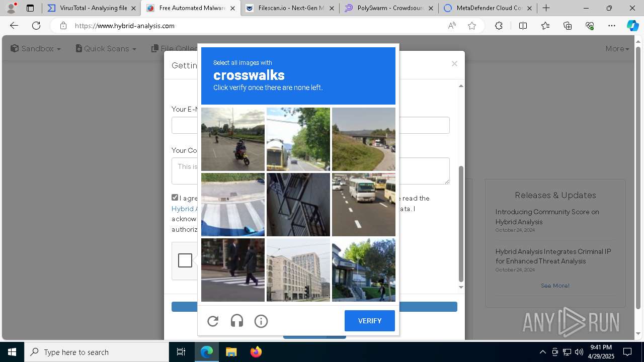Open the Sandbox dropdown menu

[36, 49]
